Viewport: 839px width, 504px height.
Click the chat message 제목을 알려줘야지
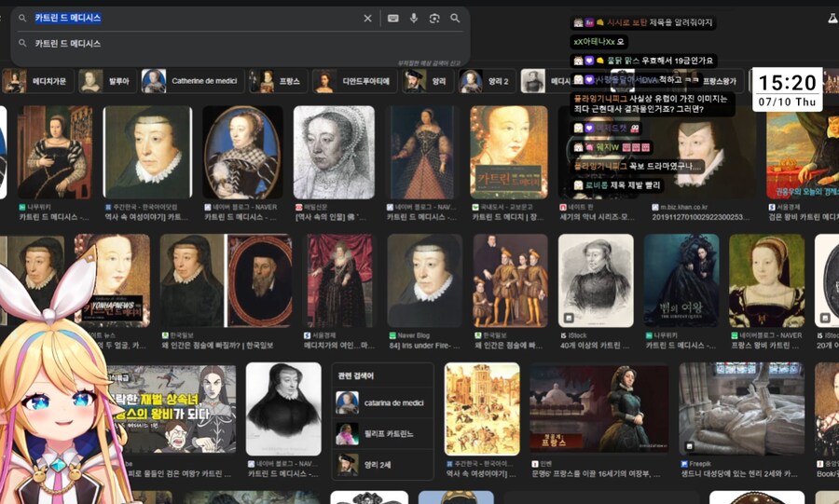point(643,22)
